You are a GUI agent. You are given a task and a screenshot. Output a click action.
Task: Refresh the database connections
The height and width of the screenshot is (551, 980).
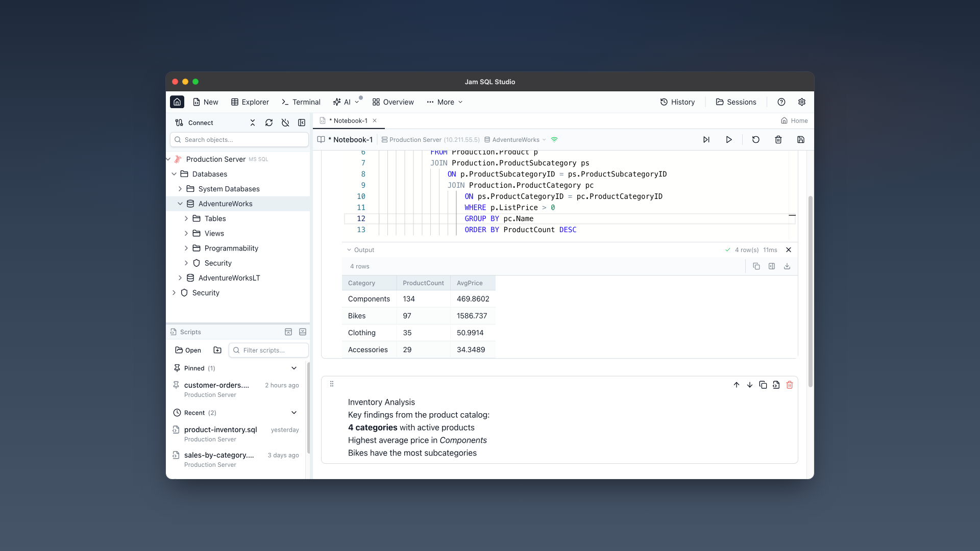269,122
